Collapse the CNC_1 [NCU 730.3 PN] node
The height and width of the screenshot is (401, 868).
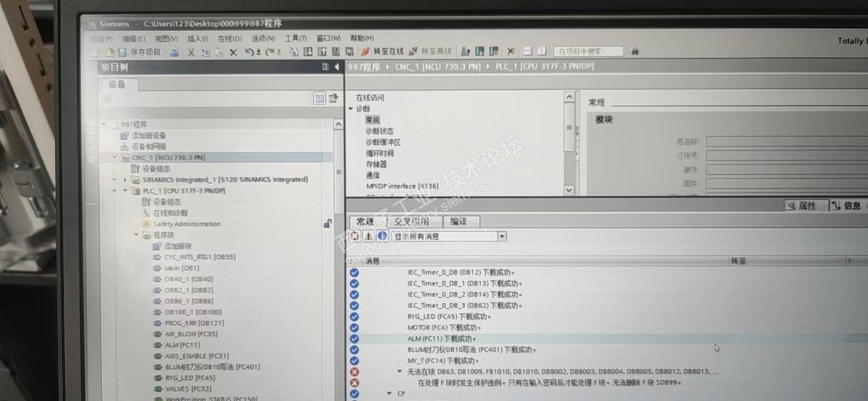[x=115, y=158]
